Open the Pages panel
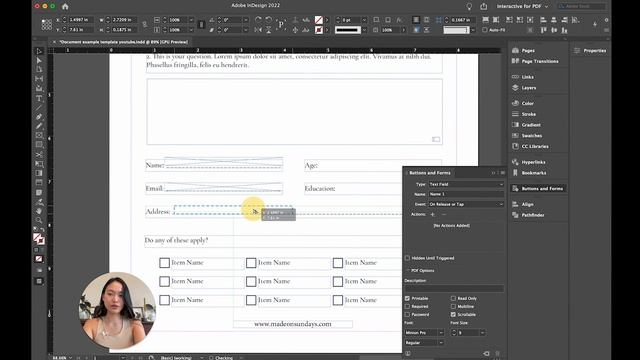 [524, 51]
